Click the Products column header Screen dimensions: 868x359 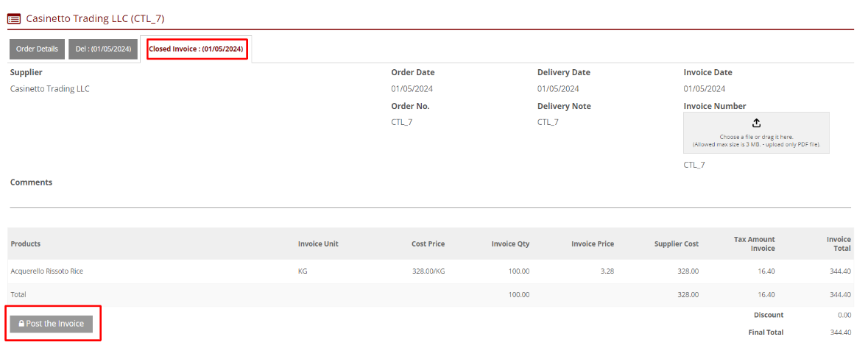[26, 244]
